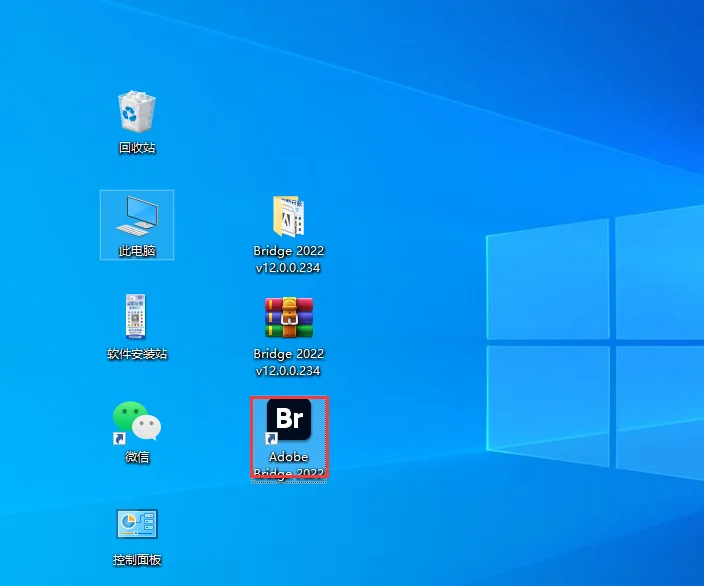The image size is (704, 586).
Task: Click the 此电脑 text label
Action: [137, 251]
